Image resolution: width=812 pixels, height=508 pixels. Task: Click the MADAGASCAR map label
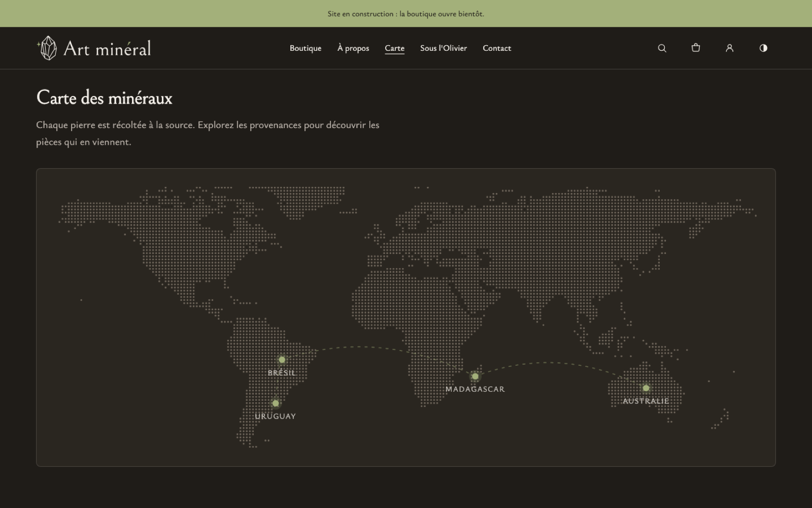click(x=475, y=389)
